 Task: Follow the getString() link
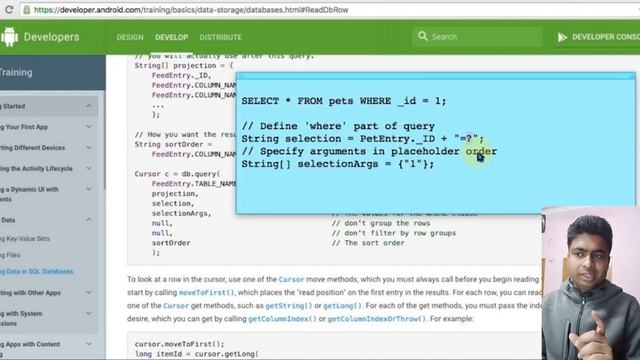click(289, 306)
